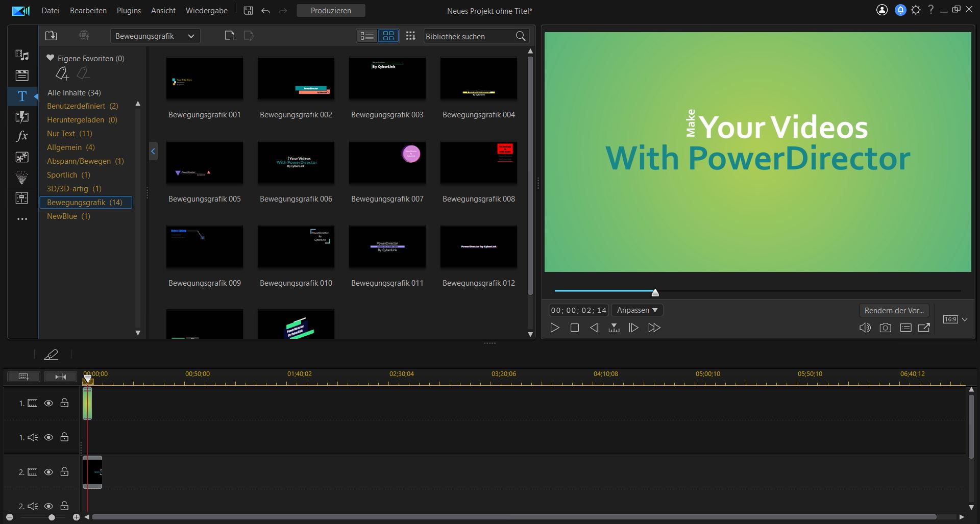Open the notifications bell icon

tap(900, 10)
